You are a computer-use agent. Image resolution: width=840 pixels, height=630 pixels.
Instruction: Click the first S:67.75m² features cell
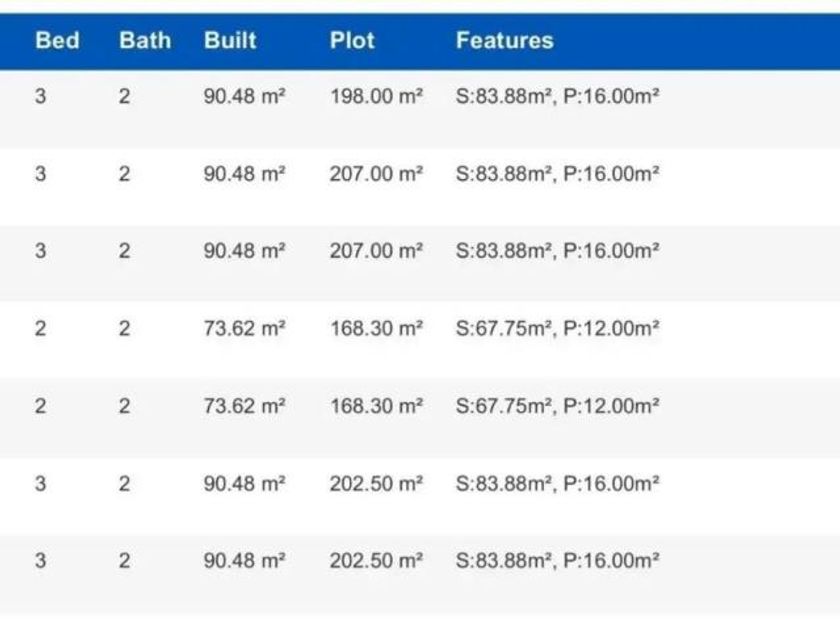coord(557,328)
